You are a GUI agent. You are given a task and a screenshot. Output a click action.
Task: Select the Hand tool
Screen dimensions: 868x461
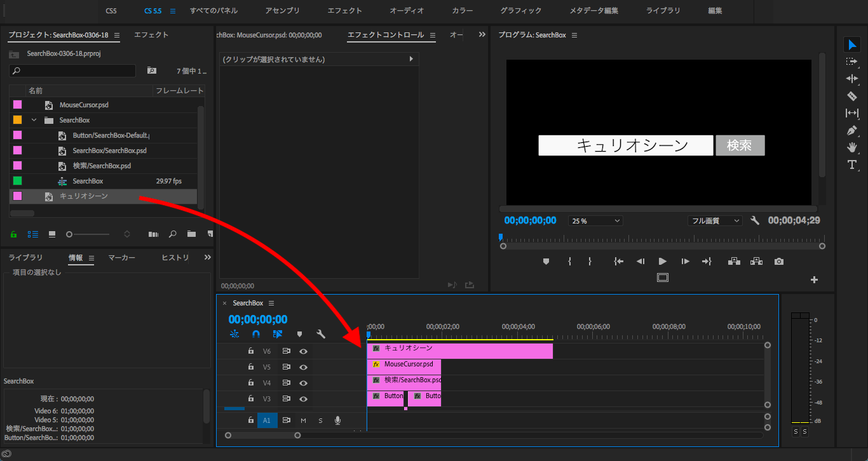click(x=851, y=147)
